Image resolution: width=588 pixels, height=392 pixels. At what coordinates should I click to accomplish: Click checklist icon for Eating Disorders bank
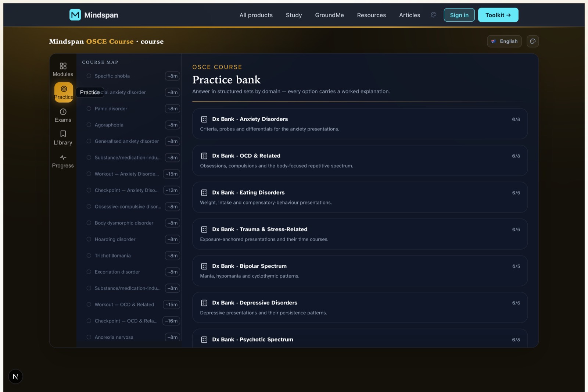tap(204, 193)
